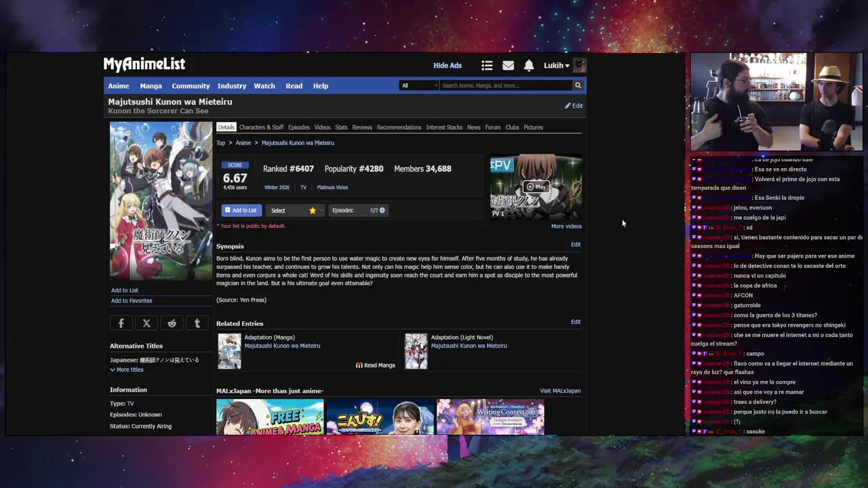This screenshot has width=868, height=488.
Task: Click More videos link
Action: [x=566, y=226]
